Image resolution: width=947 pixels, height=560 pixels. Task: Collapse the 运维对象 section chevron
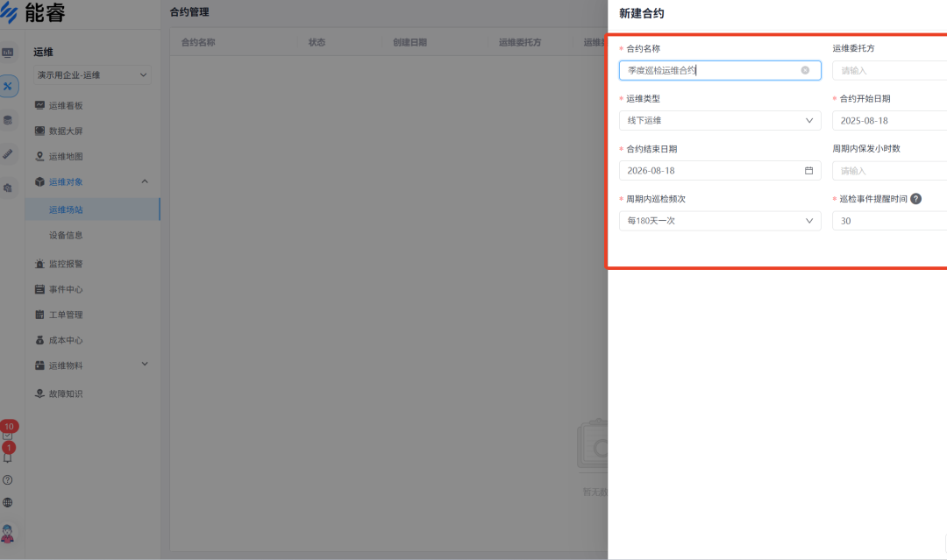pyautogui.click(x=146, y=181)
